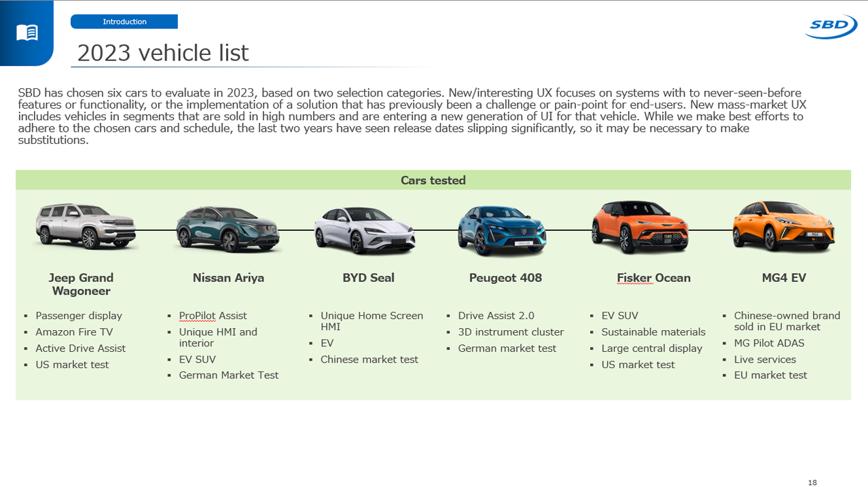Select the orange MG4 EV image

pyautogui.click(x=784, y=226)
